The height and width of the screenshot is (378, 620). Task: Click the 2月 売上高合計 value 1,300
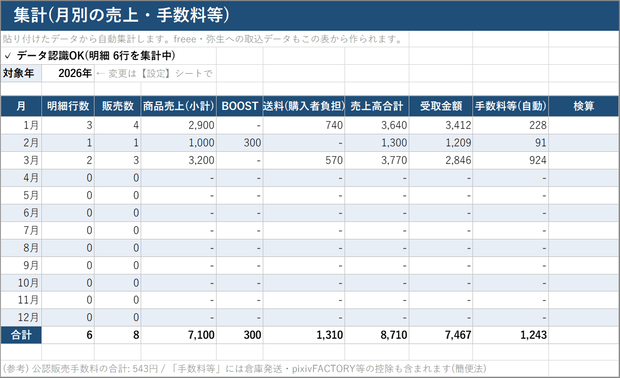tap(394, 143)
